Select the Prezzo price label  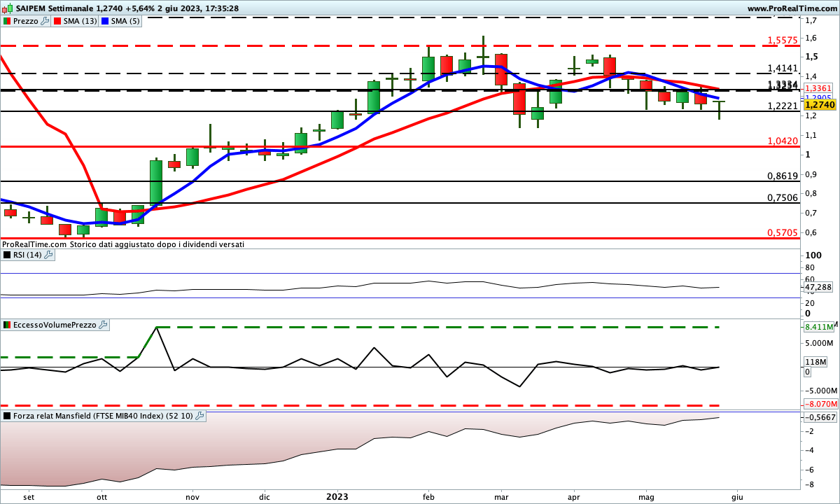pos(26,21)
